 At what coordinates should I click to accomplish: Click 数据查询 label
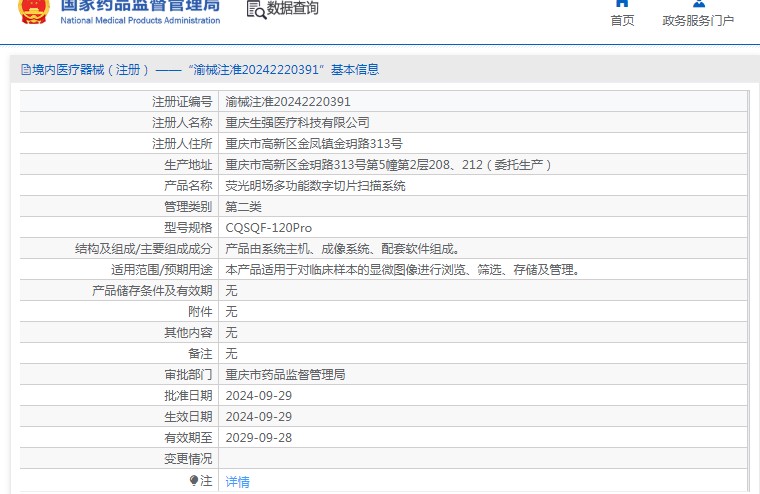coord(293,8)
